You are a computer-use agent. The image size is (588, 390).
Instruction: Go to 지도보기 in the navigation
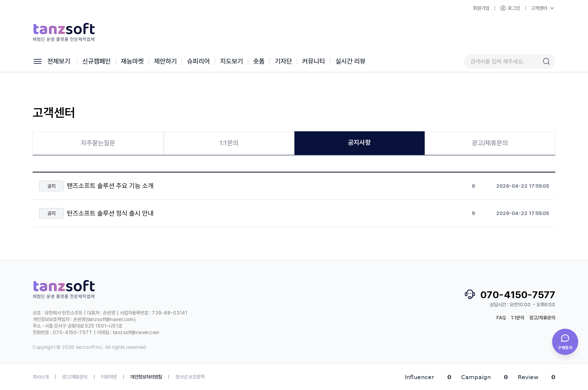(231, 61)
